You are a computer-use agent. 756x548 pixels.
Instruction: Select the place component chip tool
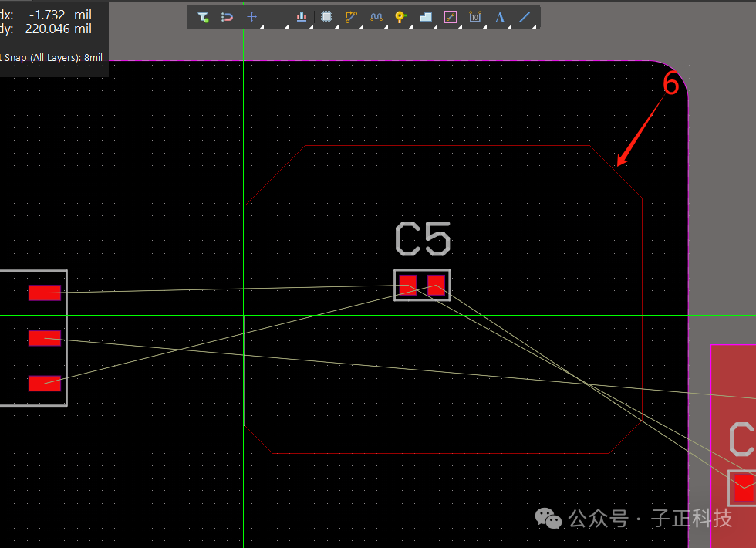326,17
